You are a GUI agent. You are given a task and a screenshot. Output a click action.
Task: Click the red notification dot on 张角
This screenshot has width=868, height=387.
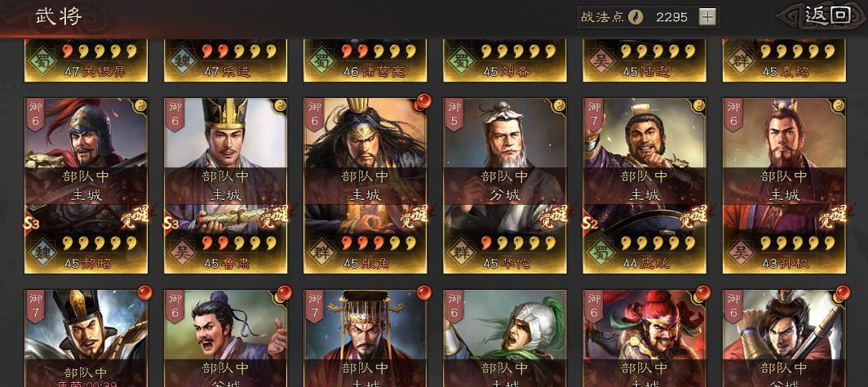(x=423, y=101)
